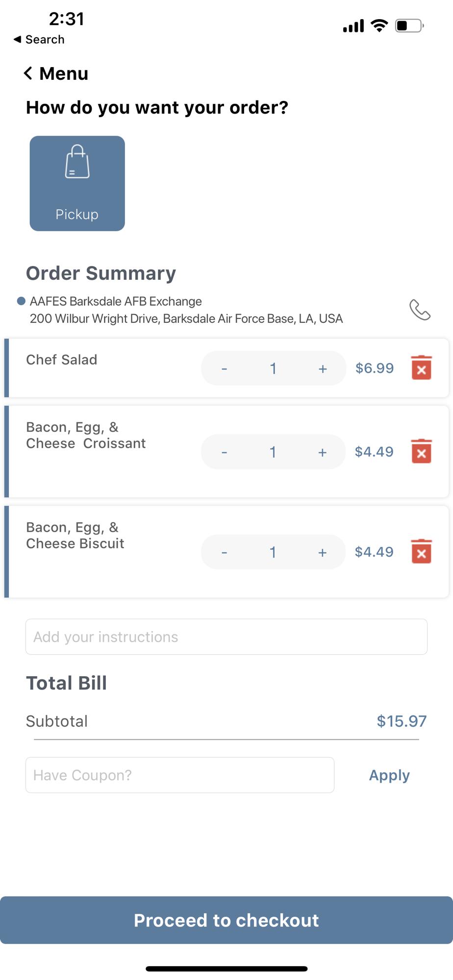Add one more Bacon, Egg, & Cheese Croissant

pos(322,452)
